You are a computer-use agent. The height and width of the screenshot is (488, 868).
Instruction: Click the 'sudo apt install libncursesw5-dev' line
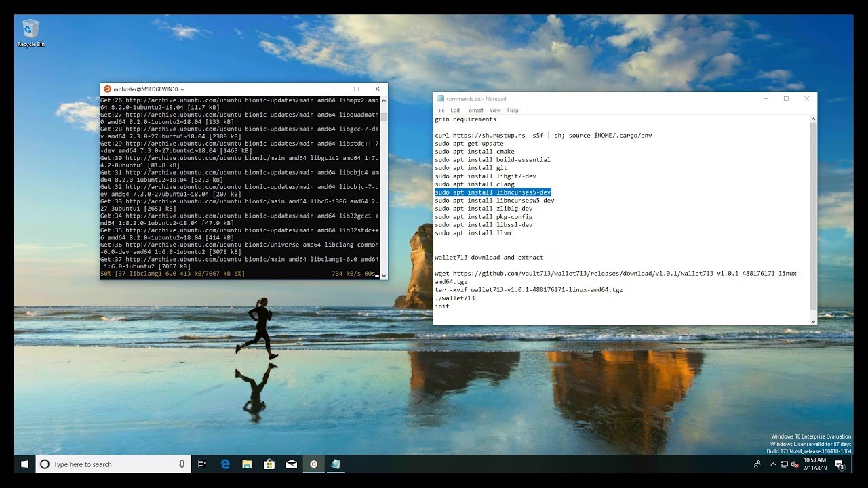pos(494,201)
